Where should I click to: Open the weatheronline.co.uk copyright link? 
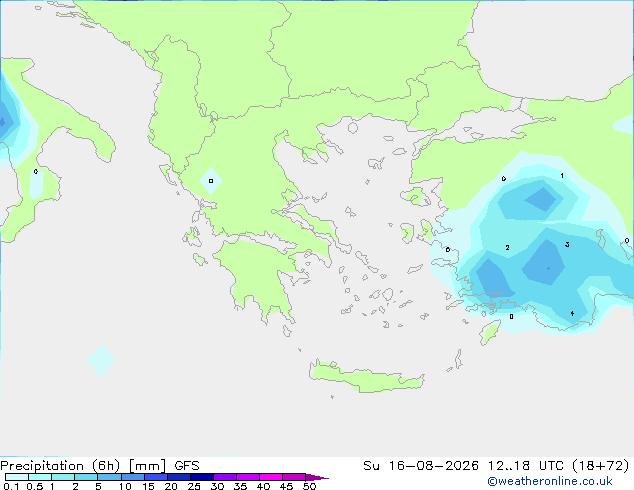[x=550, y=481]
